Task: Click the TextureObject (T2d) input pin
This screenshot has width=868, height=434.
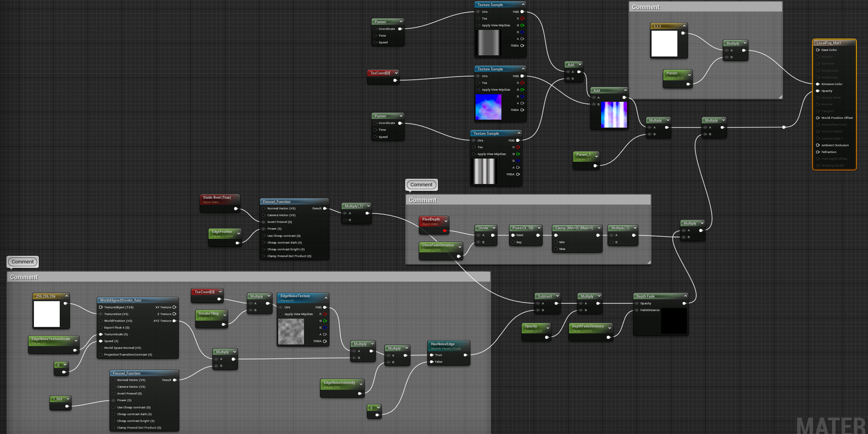Action: pyautogui.click(x=101, y=307)
